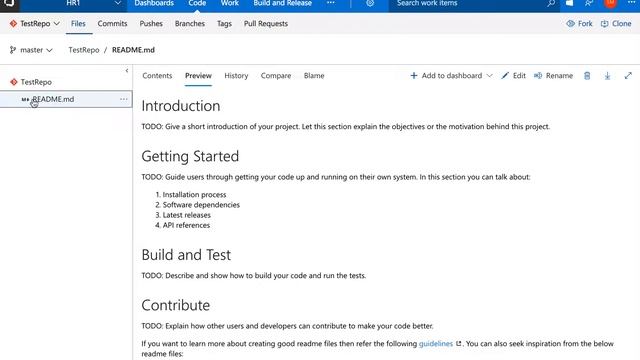Open the Build and Release hub
640x360 pixels.
(x=282, y=4)
